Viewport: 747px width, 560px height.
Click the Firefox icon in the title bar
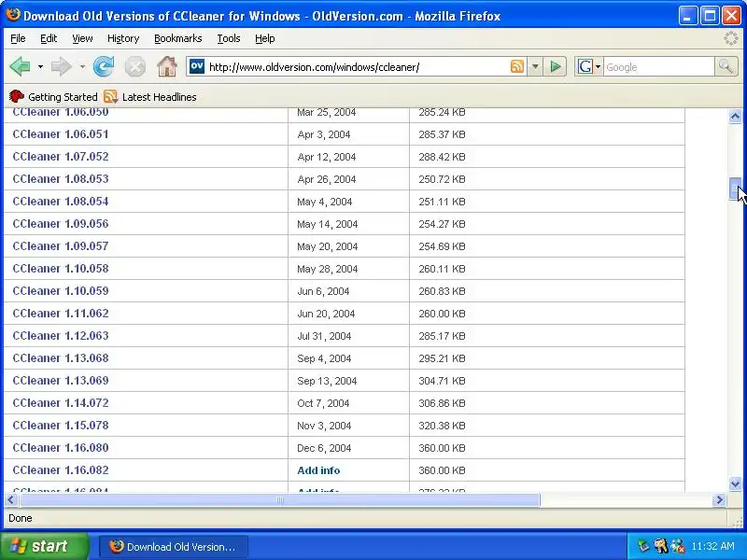click(x=13, y=15)
